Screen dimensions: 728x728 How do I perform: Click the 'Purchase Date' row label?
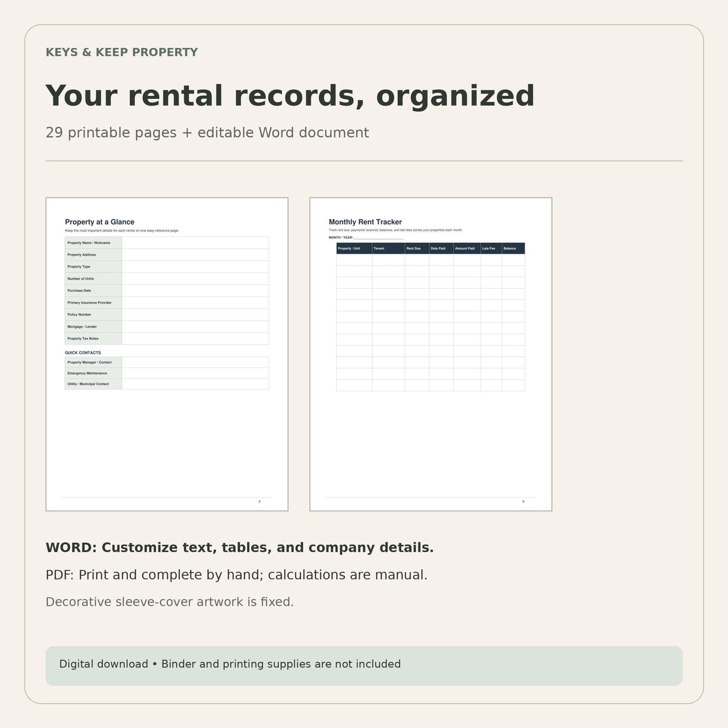coord(93,291)
